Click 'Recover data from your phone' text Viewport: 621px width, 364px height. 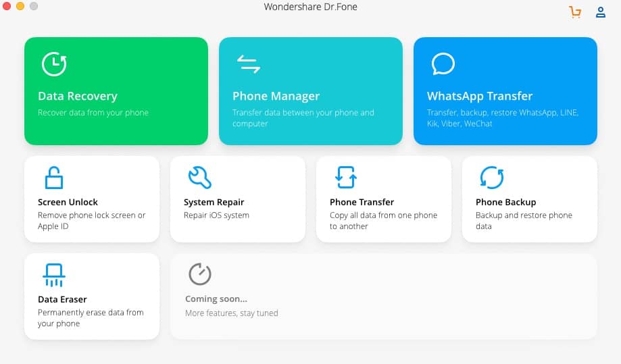coord(93,113)
